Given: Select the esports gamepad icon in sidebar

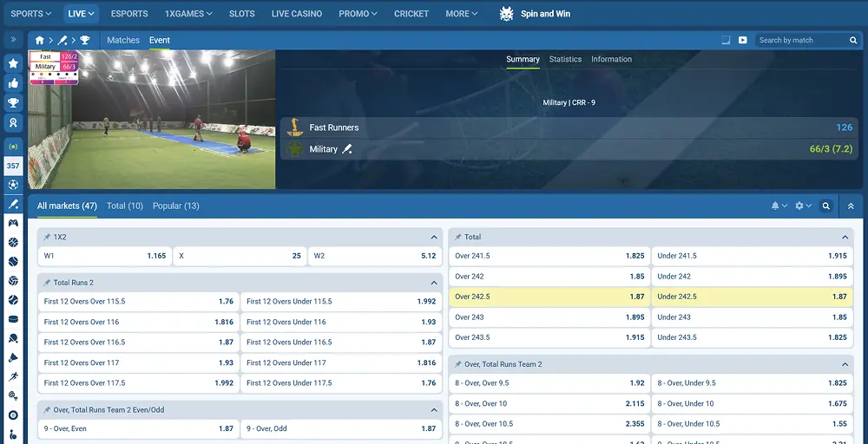Looking at the screenshot, I should coord(13,223).
